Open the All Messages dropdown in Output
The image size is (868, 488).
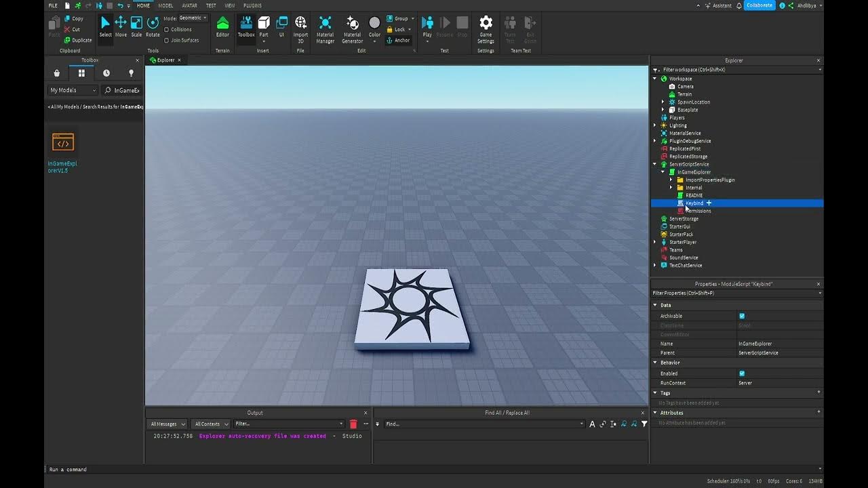pos(167,424)
